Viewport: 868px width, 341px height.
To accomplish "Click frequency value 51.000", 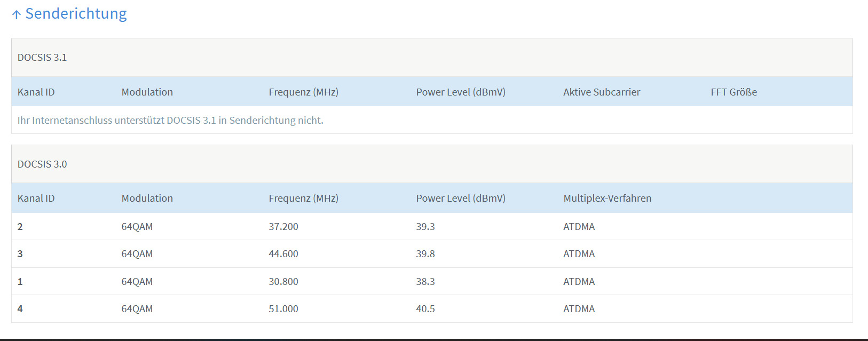I will click(x=283, y=309).
